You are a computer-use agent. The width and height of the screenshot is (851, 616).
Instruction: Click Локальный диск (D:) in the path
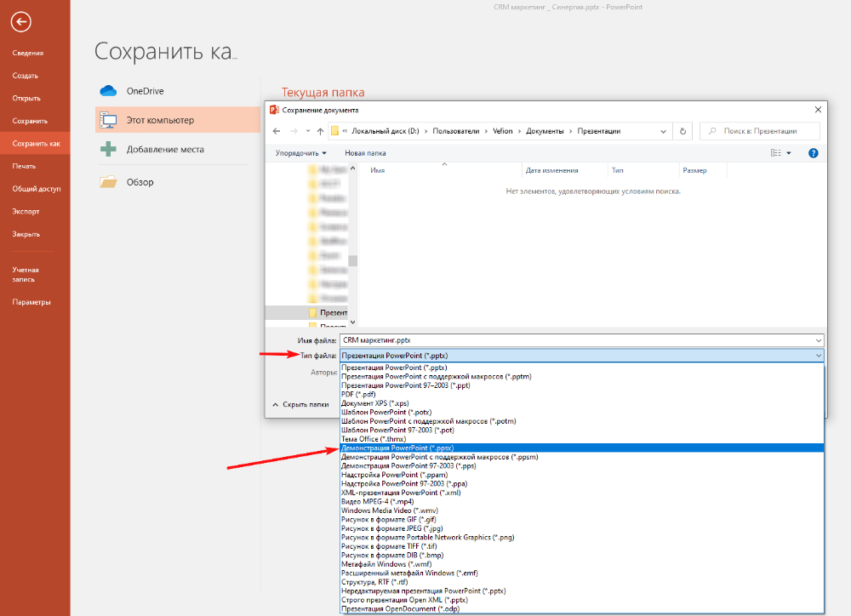(x=386, y=131)
